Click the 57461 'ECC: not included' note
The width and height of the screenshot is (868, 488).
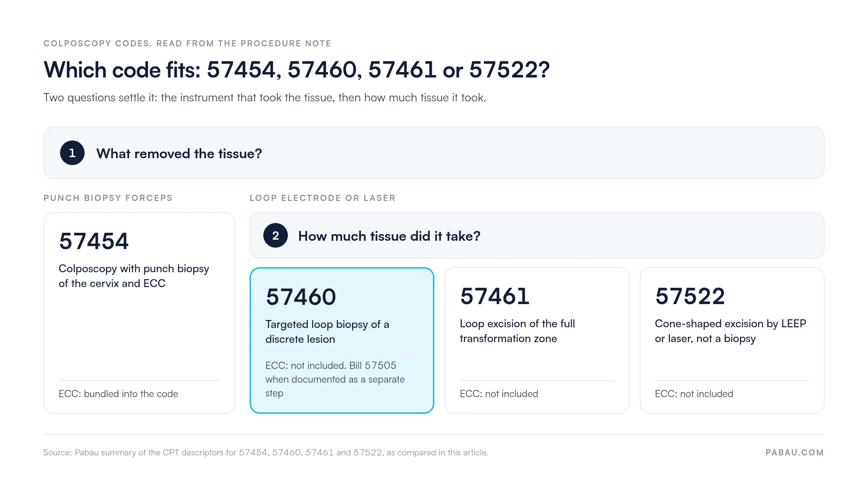499,394
